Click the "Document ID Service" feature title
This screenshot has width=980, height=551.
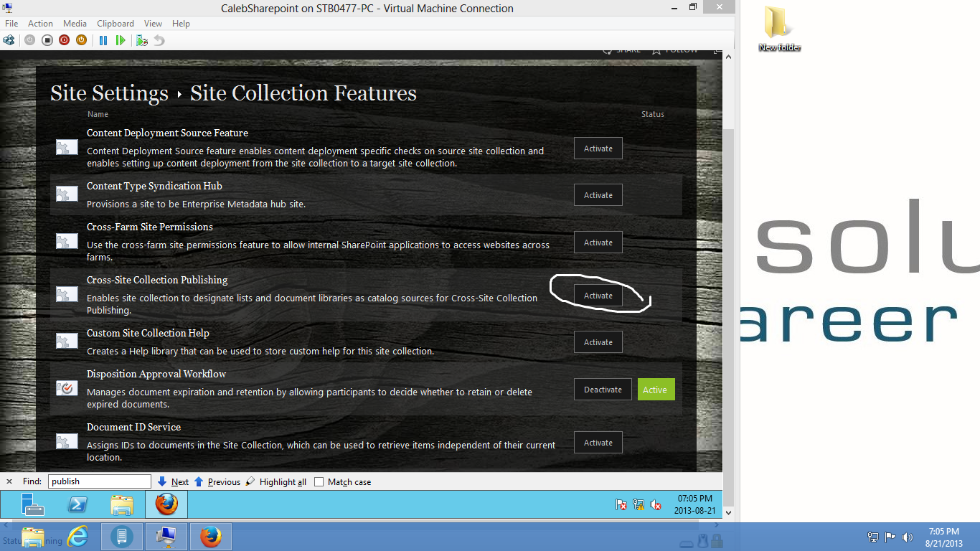click(x=133, y=427)
